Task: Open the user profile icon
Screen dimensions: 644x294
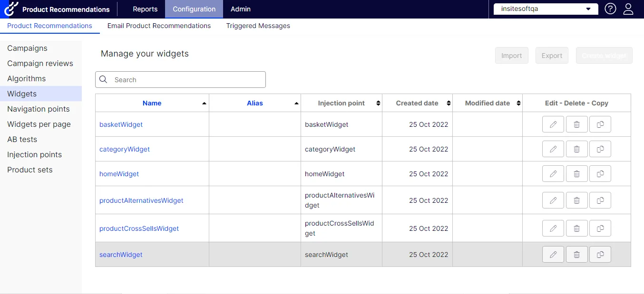Action: 628,9
